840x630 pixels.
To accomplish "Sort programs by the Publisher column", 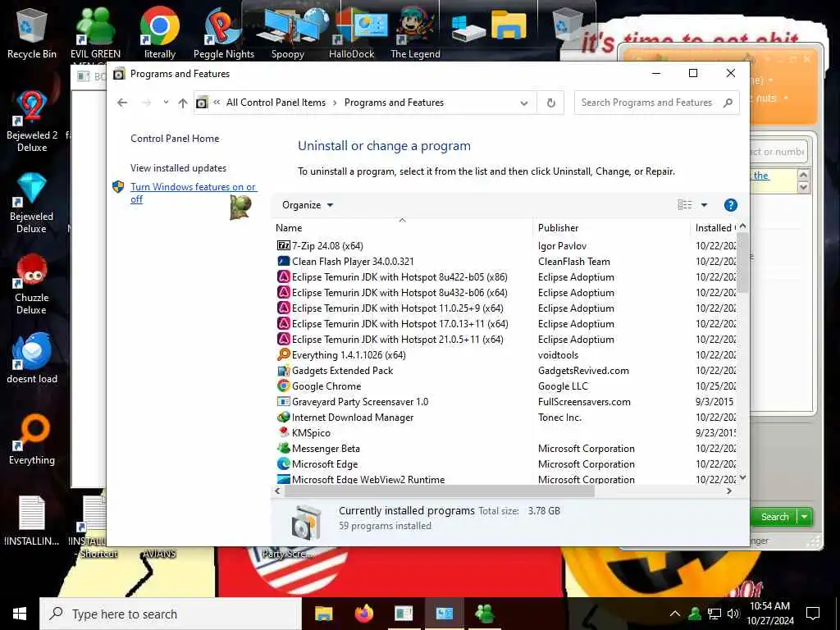I will point(611,228).
